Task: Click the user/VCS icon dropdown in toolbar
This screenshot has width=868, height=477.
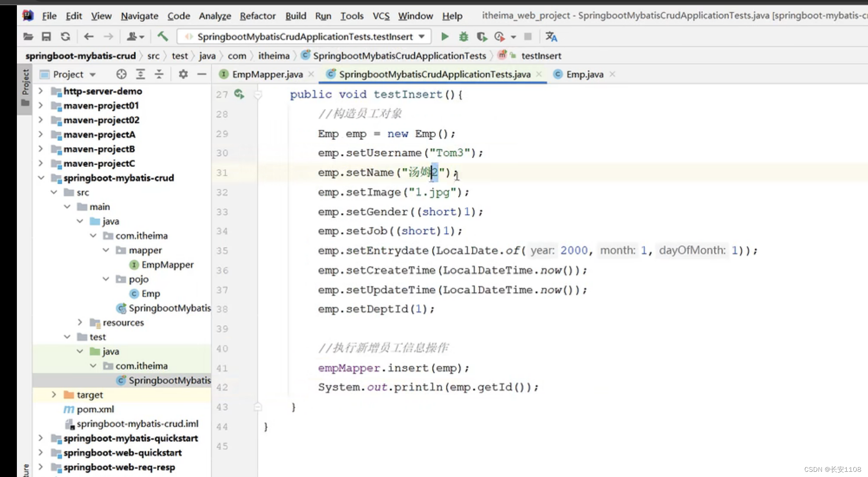Action: click(135, 37)
